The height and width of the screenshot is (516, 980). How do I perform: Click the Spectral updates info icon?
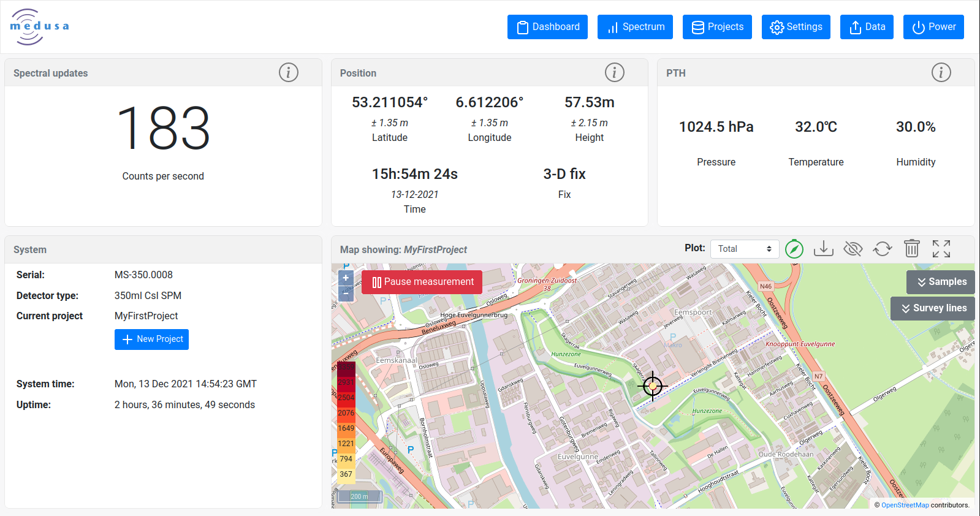pos(289,72)
